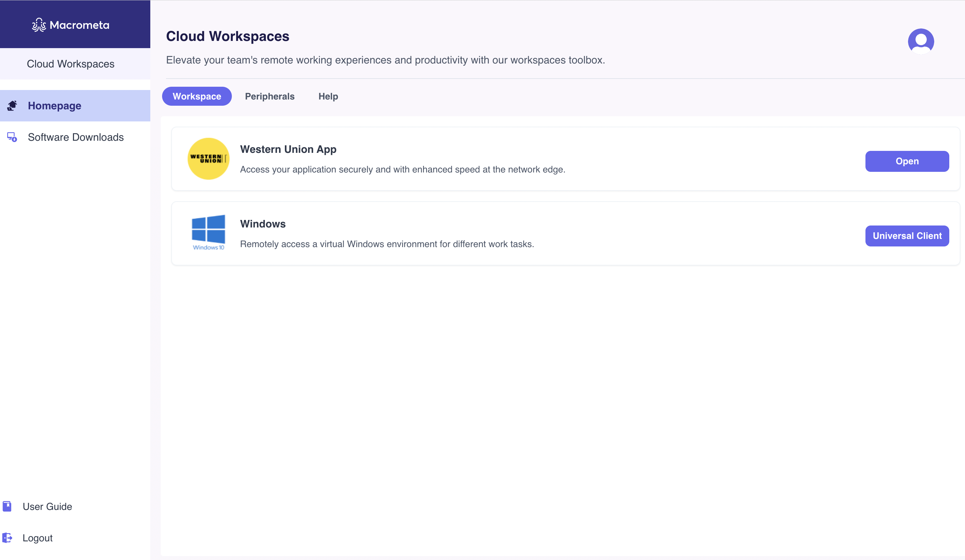965x560 pixels.
Task: Click the Windows 10 logo thumbnail
Action: point(208,233)
